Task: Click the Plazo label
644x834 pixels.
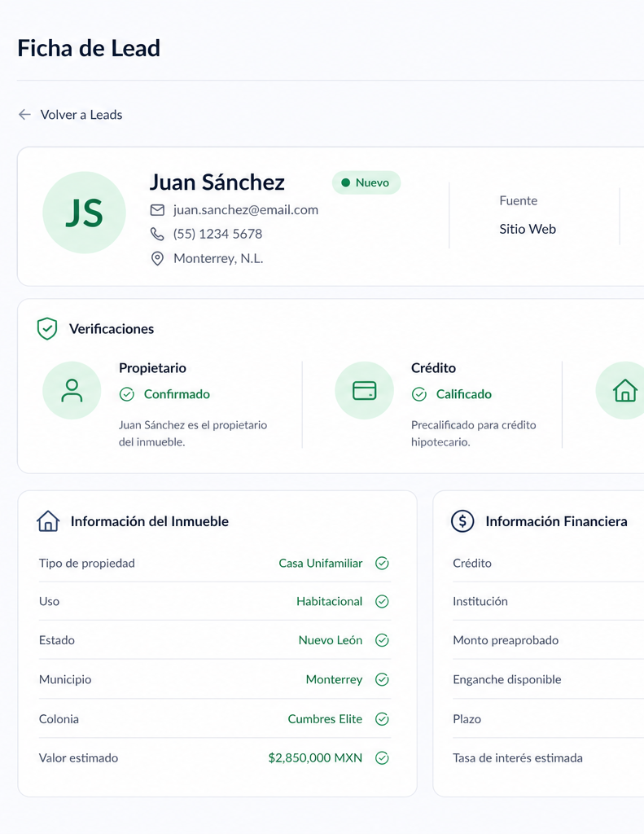Action: [x=467, y=719]
